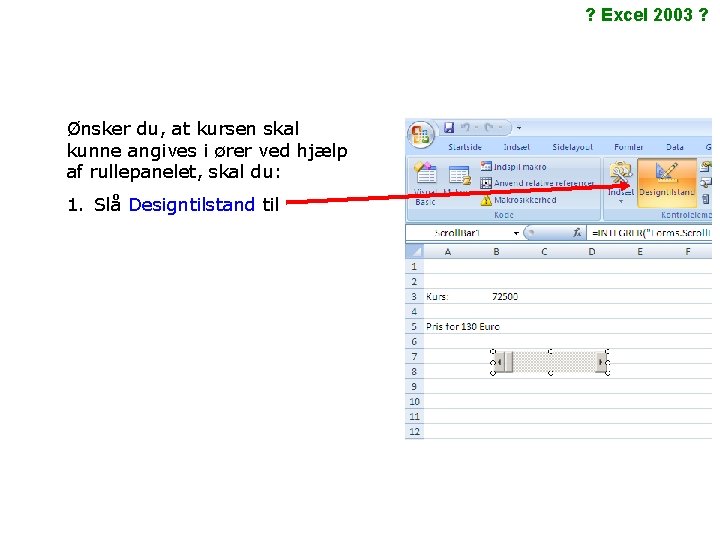
Task: Open the Formler ribbon tab
Action: click(628, 147)
